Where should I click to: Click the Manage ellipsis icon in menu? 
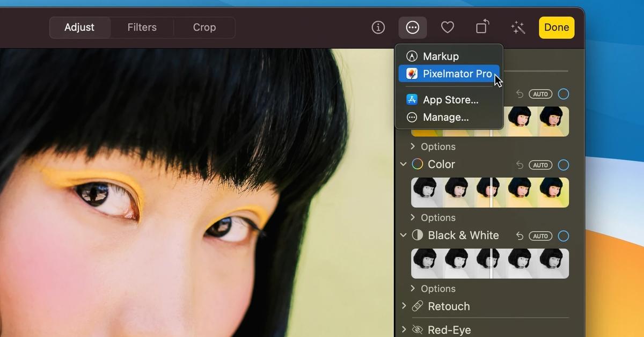[x=412, y=117]
